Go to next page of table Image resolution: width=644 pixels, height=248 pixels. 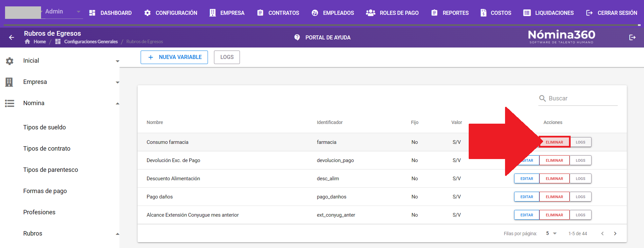(615, 234)
